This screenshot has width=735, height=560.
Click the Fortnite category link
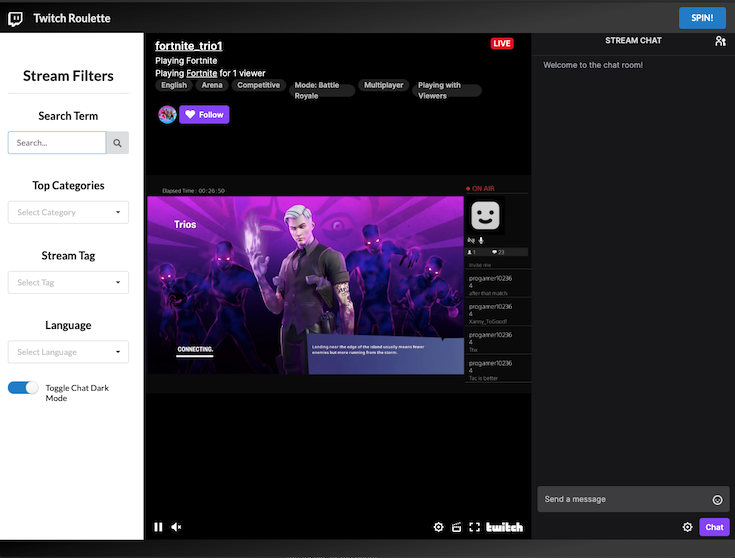pos(201,73)
